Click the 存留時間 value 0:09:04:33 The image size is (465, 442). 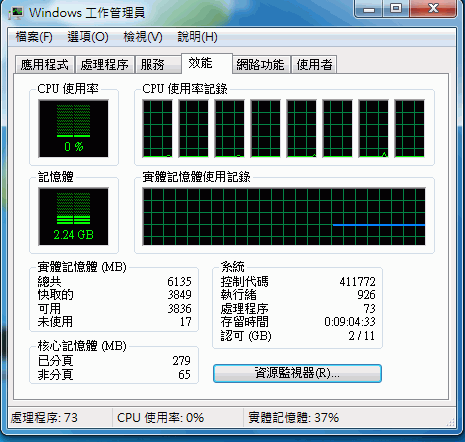(350, 322)
